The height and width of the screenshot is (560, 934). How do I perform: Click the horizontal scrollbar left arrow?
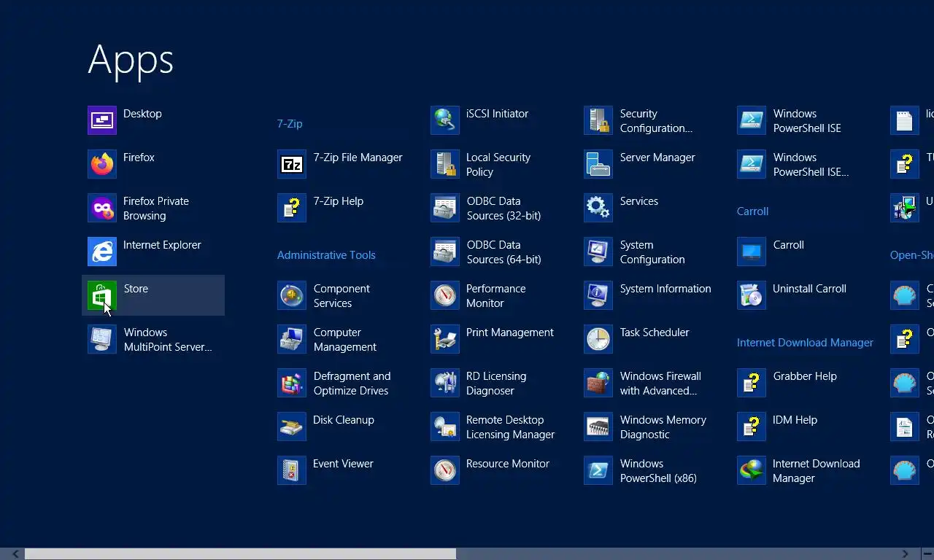coord(15,554)
